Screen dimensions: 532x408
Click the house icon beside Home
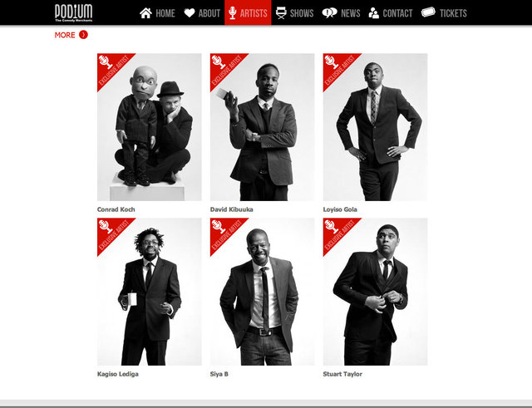click(x=145, y=13)
